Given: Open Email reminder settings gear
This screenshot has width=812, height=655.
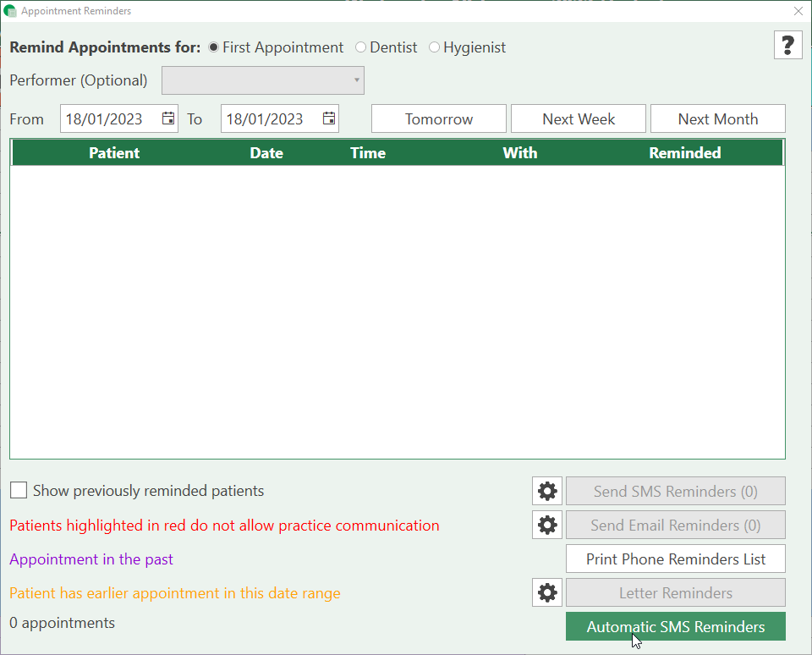Looking at the screenshot, I should [547, 526].
